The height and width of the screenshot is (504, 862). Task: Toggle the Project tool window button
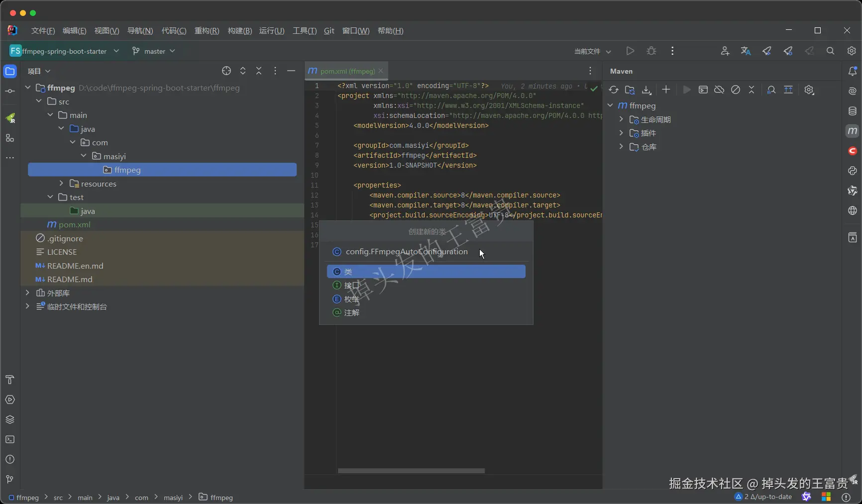click(x=10, y=72)
